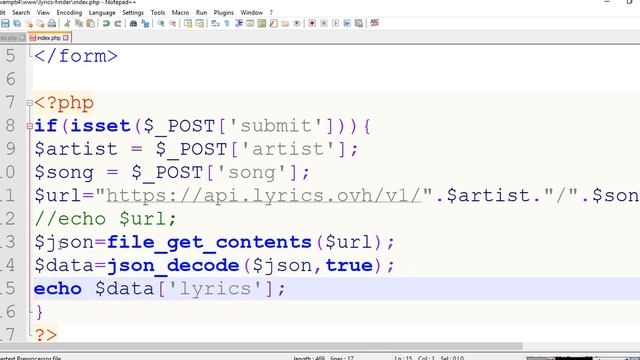Open the ? help menu
The height and width of the screenshot is (360, 640).
click(x=271, y=13)
